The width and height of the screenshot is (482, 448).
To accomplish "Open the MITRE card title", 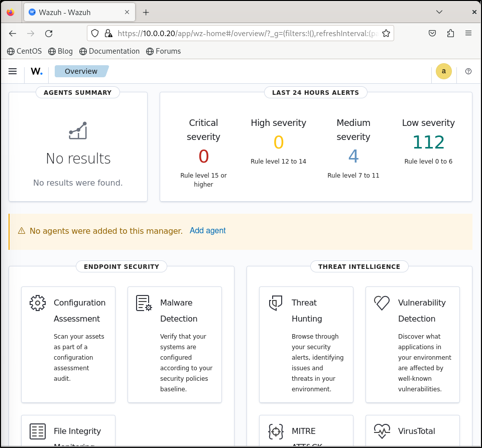I will tap(303, 431).
